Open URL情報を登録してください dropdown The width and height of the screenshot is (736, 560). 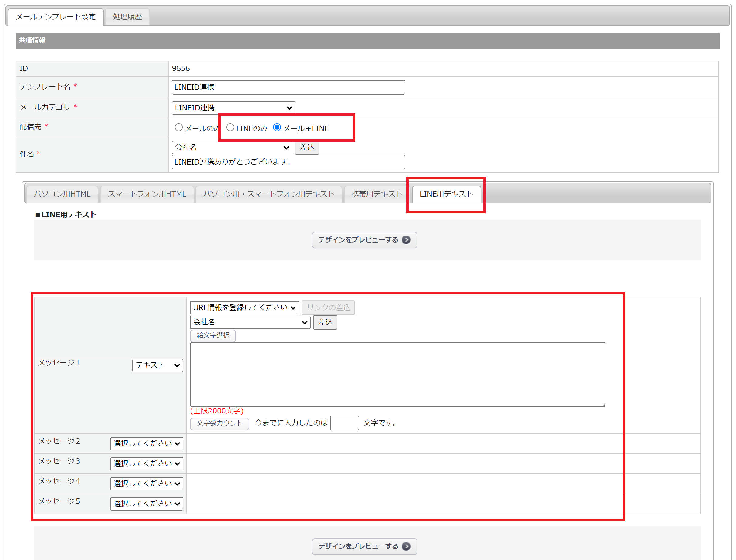pos(244,307)
